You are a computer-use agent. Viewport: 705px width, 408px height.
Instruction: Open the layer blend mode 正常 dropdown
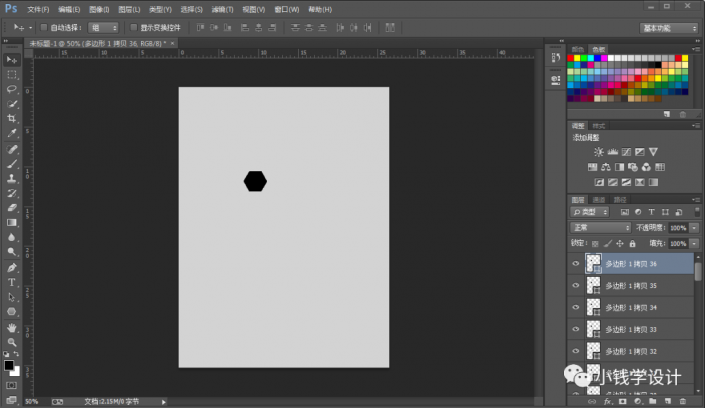point(599,228)
